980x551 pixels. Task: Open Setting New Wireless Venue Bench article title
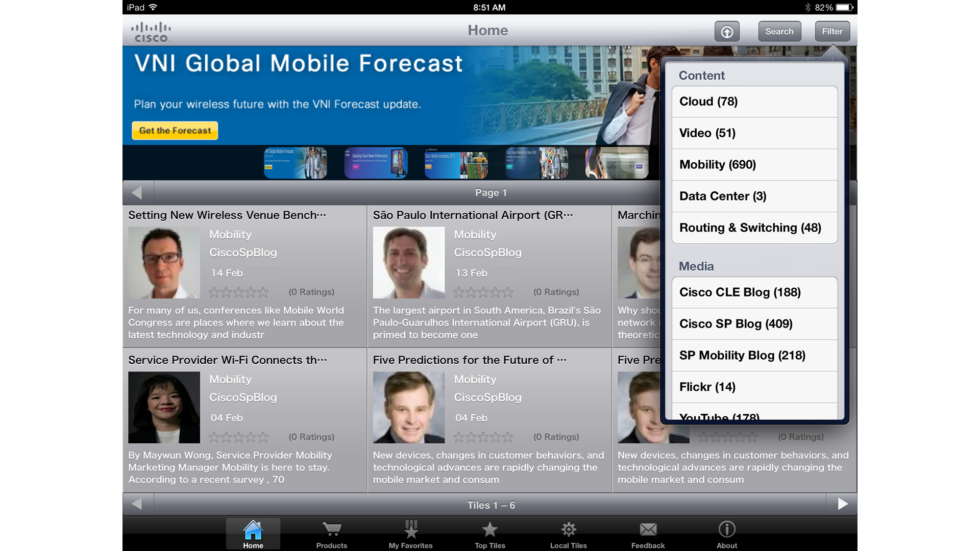pyautogui.click(x=227, y=215)
